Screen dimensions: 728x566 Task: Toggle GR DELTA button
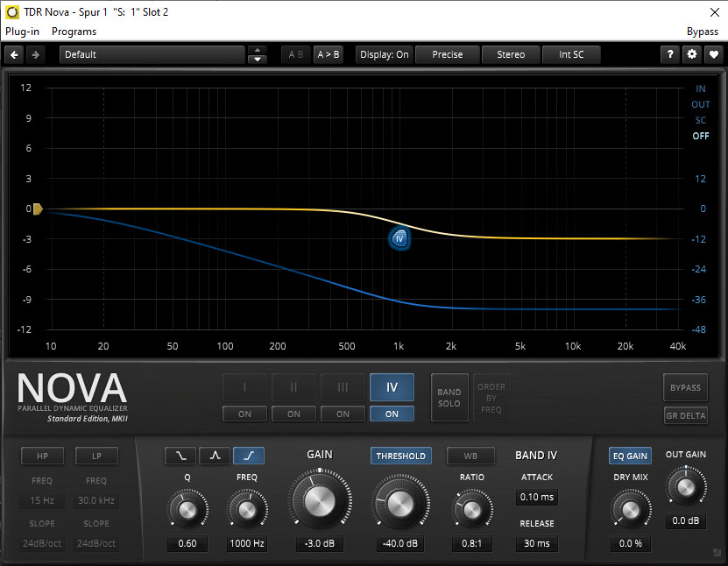click(x=685, y=415)
